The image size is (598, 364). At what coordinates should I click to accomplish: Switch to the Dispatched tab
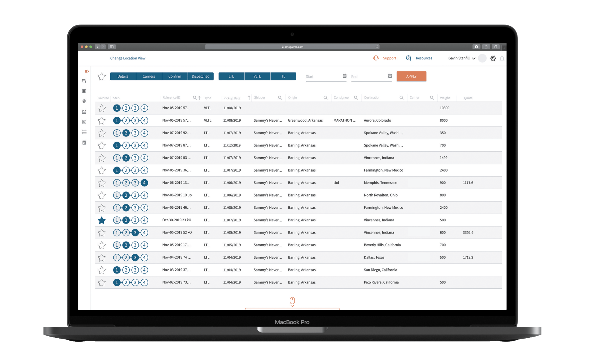(x=201, y=76)
